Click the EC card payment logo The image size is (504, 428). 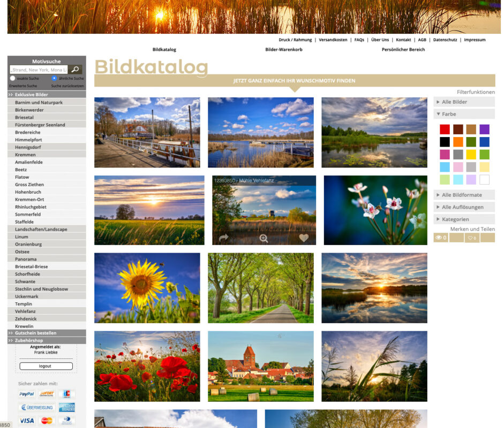point(66,394)
